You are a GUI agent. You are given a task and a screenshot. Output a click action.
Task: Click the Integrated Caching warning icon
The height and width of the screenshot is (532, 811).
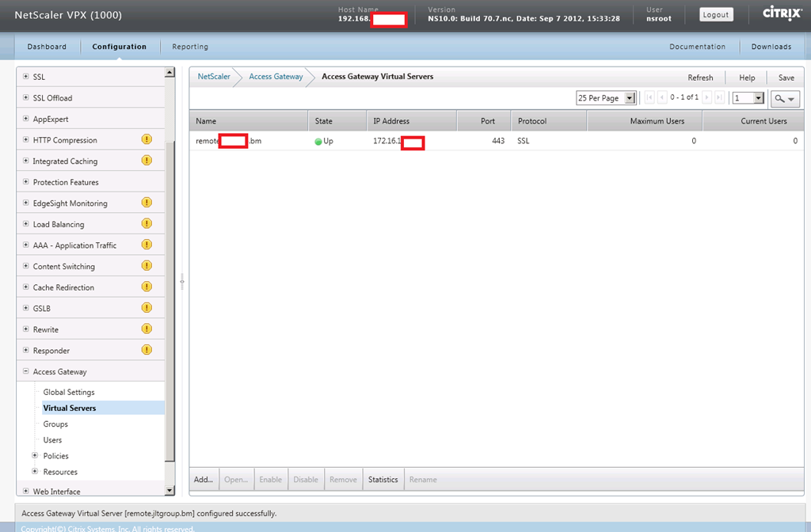[147, 160]
